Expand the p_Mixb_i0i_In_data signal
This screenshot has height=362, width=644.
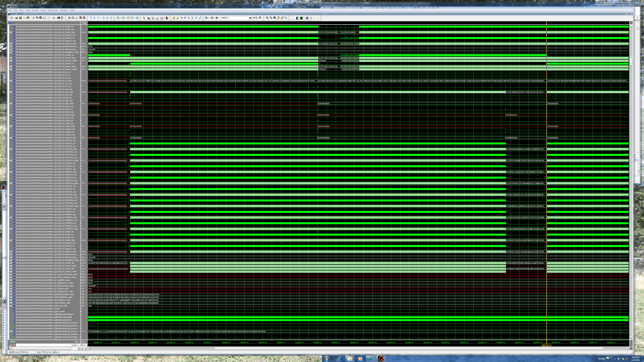point(11,81)
